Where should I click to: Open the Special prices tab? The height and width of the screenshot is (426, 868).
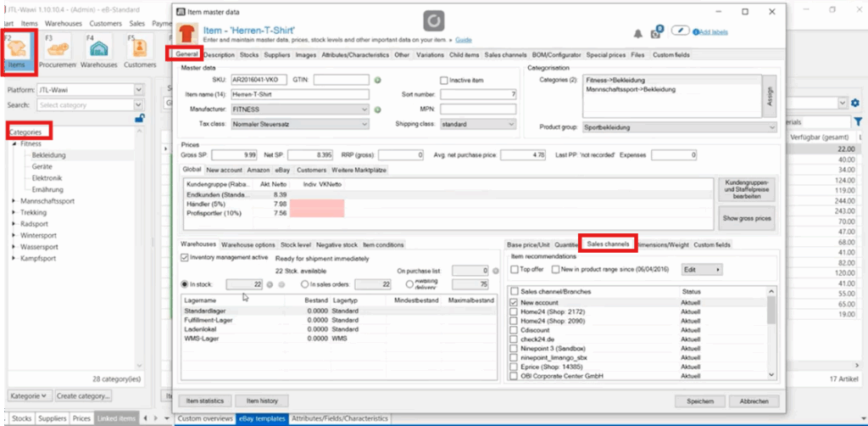click(605, 55)
